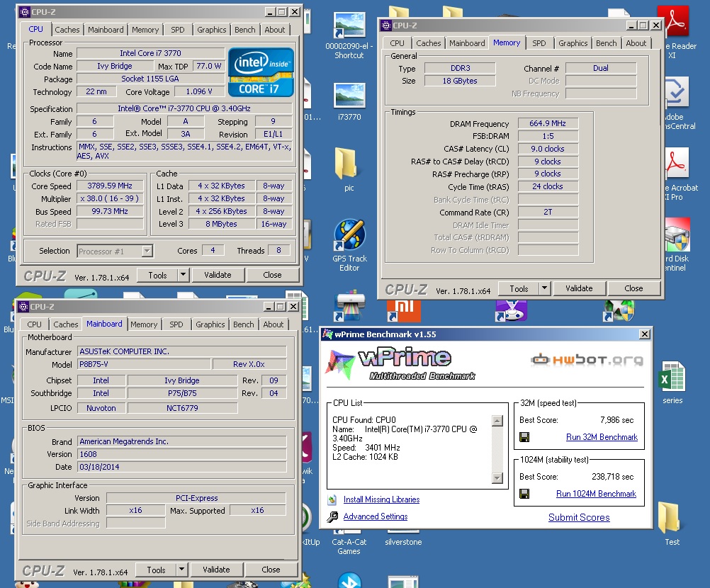
Task: Click Validate in the Memory CPU-Z window
Action: [x=579, y=288]
